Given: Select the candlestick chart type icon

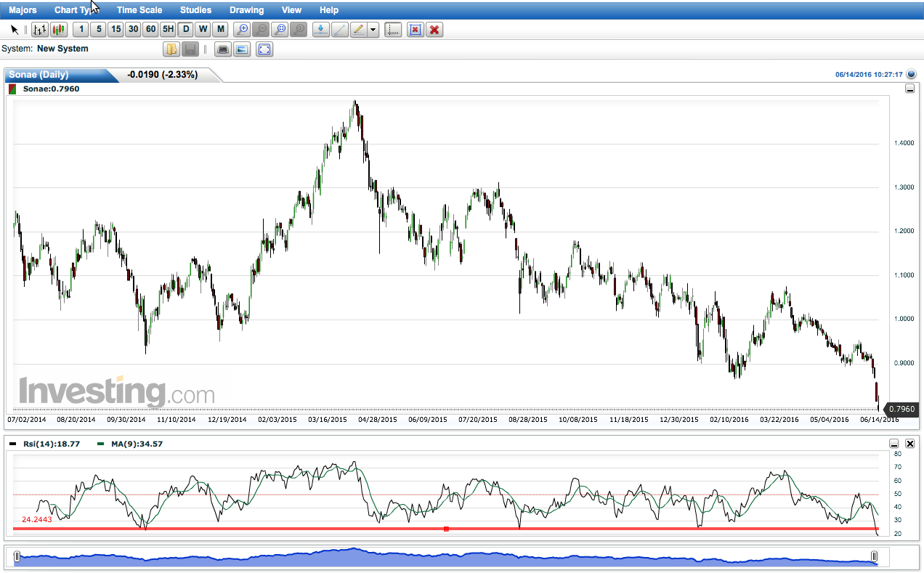Looking at the screenshot, I should pyautogui.click(x=59, y=30).
